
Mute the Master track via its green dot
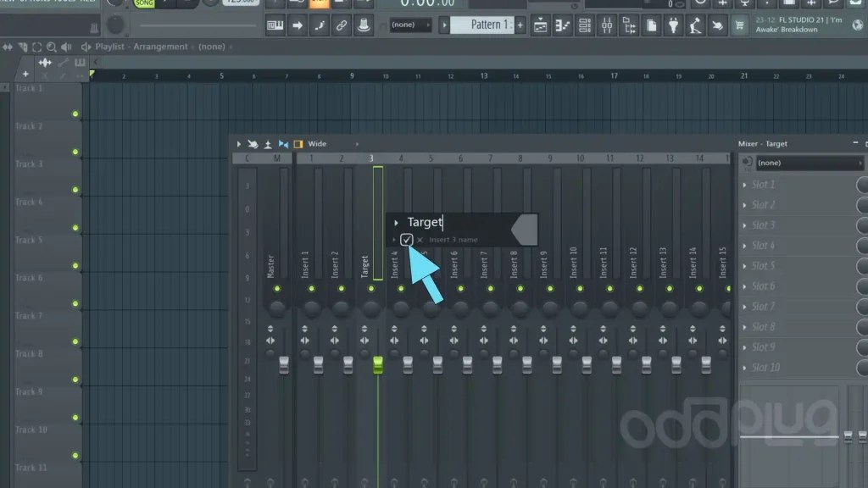click(x=276, y=289)
